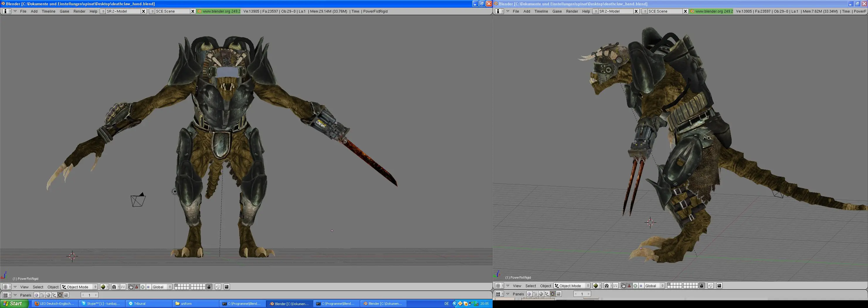
Task: Open the Add menu in left Blender window
Action: (x=34, y=11)
